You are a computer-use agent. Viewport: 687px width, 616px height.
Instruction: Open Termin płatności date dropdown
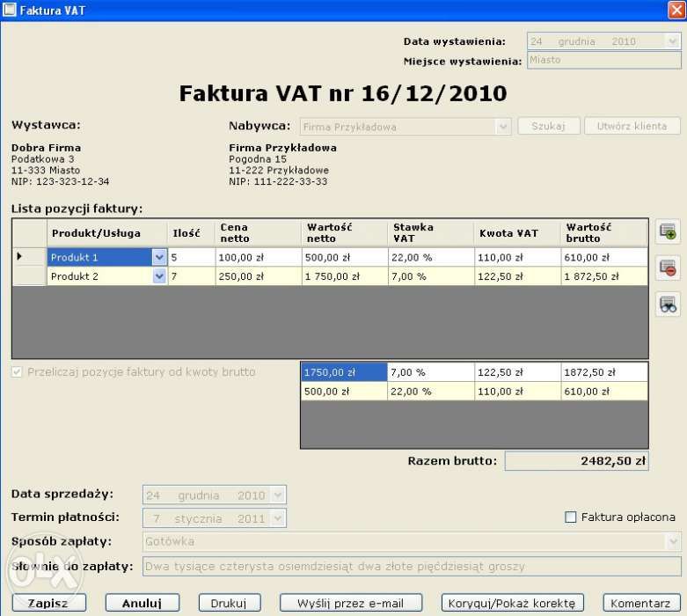coord(278,518)
